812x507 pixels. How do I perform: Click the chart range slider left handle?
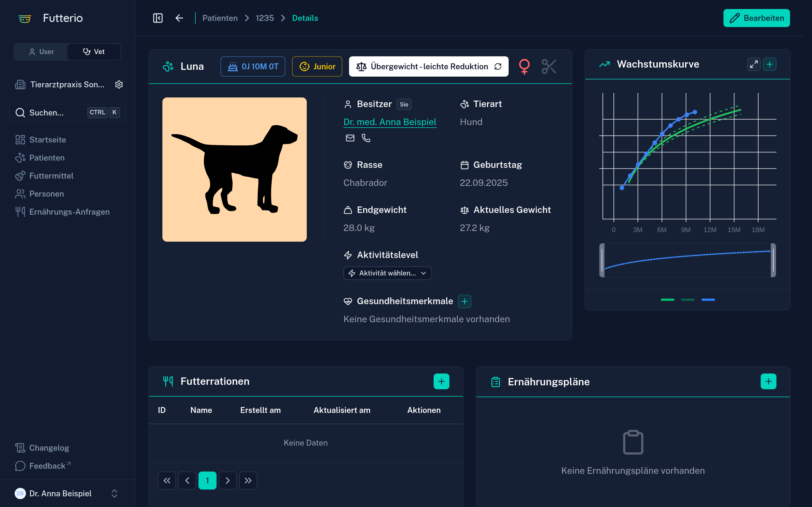click(602, 260)
